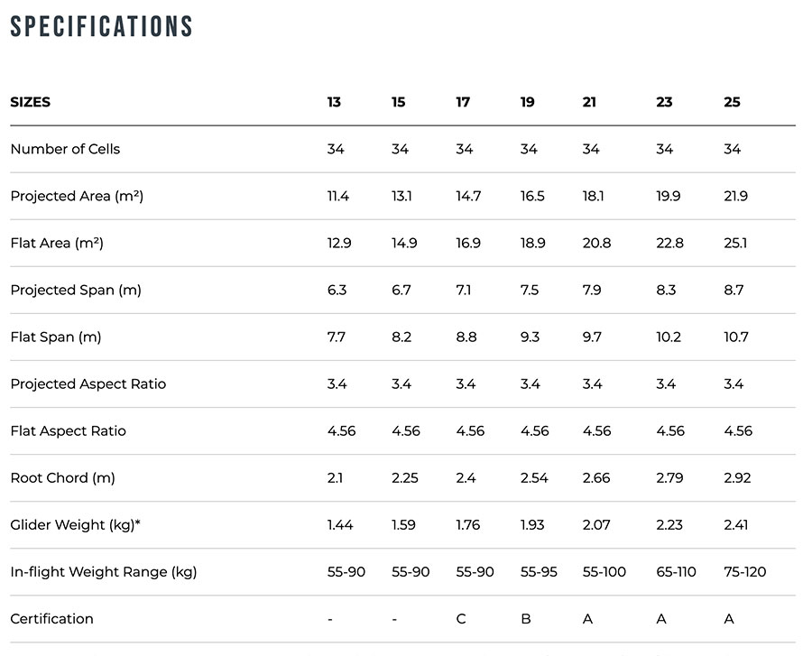Click the Glider Weight (kg)* row label
The height and width of the screenshot is (656, 812).
point(76,524)
